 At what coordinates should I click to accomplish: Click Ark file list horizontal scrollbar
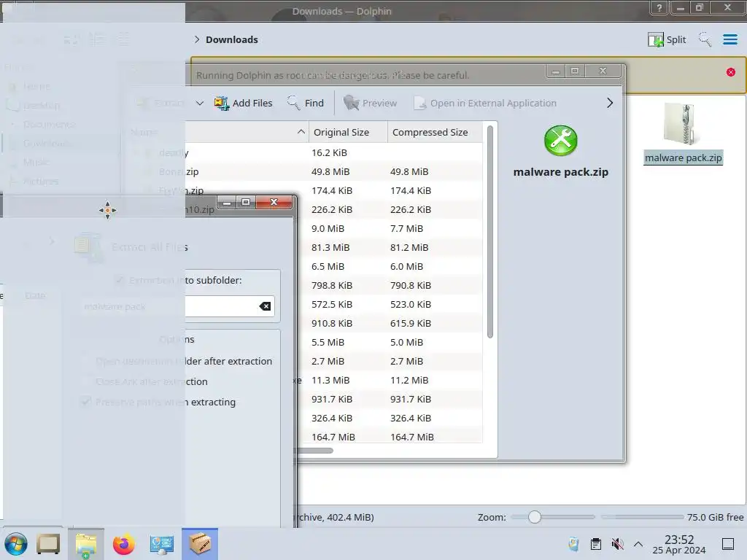(x=314, y=451)
